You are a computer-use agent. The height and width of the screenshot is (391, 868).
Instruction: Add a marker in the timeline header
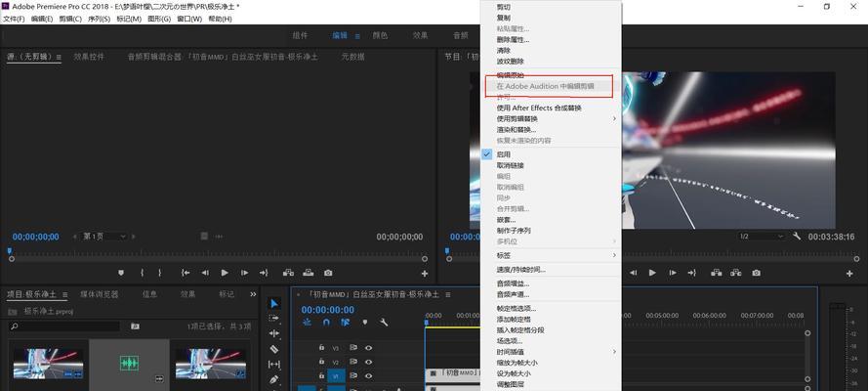click(364, 322)
